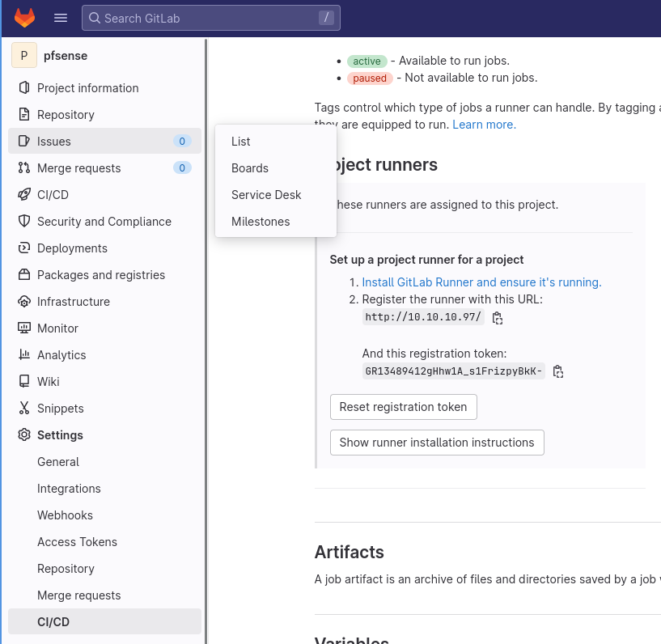Open the Install GitLab Runner link
The height and width of the screenshot is (644, 661).
pyautogui.click(x=481, y=282)
